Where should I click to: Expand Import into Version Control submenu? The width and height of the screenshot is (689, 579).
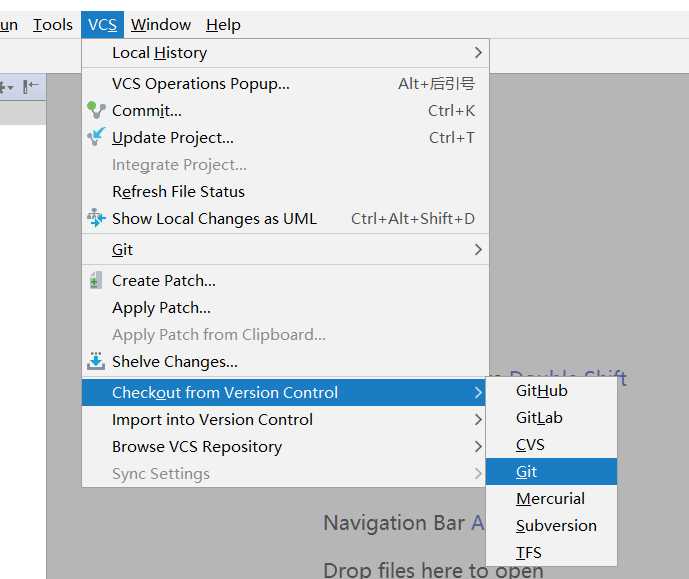(478, 420)
